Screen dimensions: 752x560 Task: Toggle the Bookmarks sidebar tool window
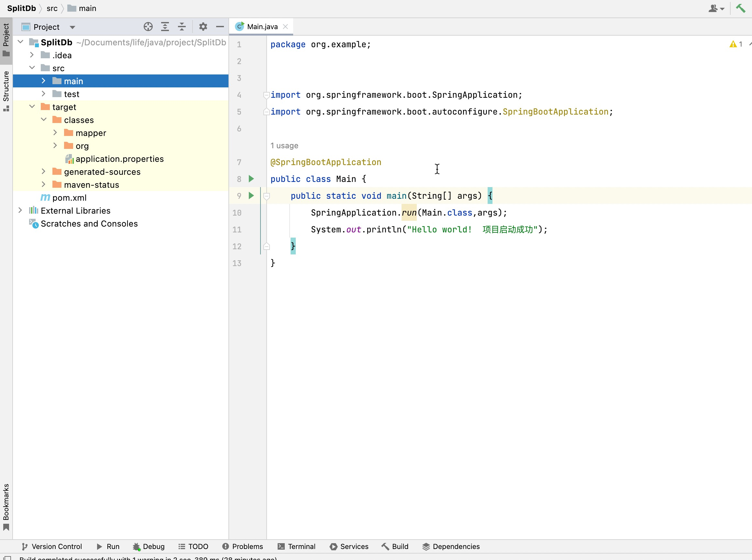pyautogui.click(x=6, y=508)
